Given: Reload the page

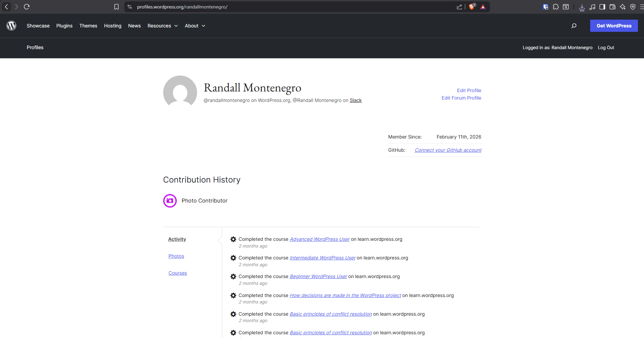Looking at the screenshot, I should point(27,7).
